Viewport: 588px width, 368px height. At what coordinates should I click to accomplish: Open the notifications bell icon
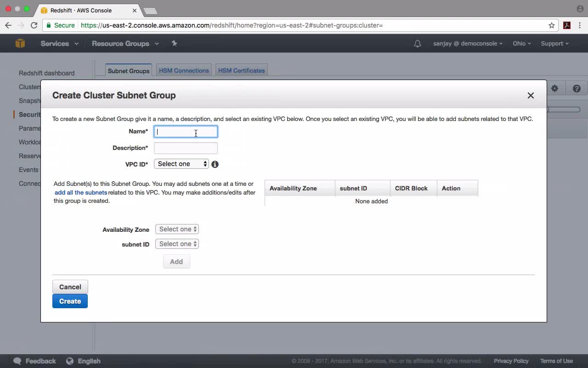pyautogui.click(x=418, y=44)
